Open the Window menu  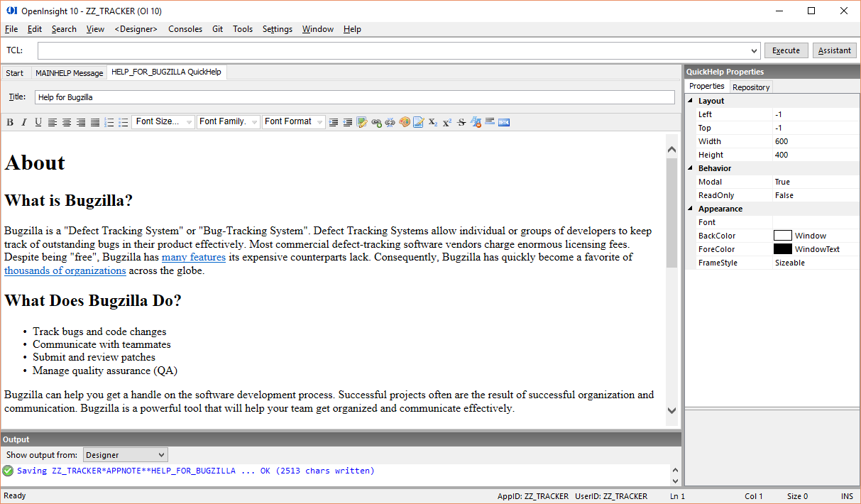click(318, 29)
